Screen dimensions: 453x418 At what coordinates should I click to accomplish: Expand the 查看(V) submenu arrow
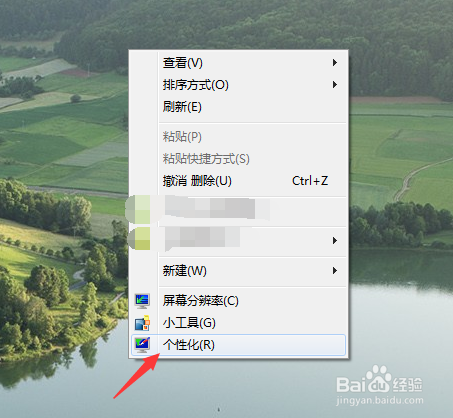coord(335,63)
